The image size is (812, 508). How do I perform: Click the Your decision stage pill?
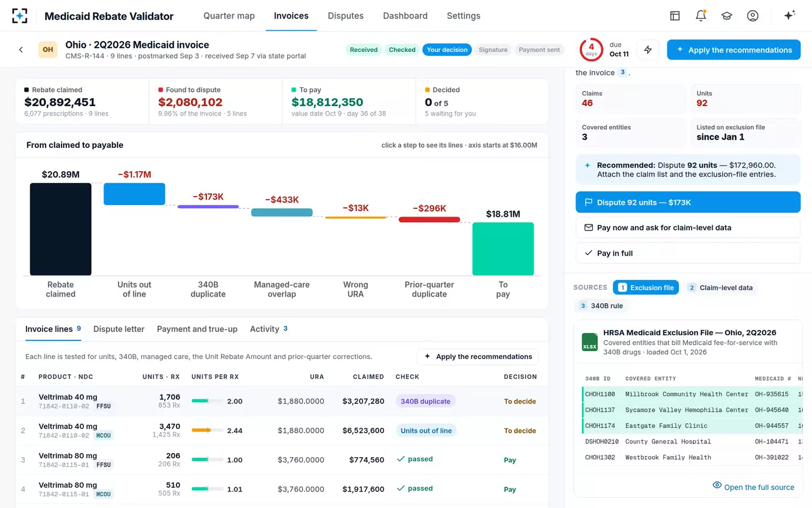pyautogui.click(x=447, y=50)
